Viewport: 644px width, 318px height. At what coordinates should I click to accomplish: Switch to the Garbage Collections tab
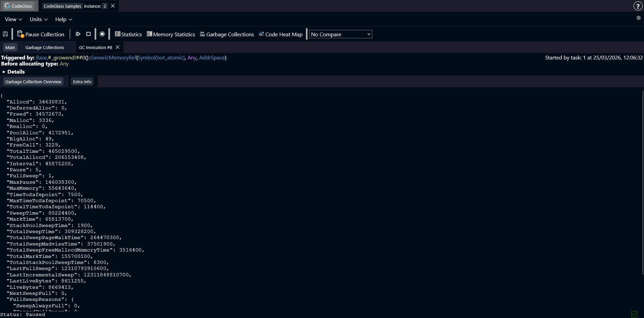(x=45, y=48)
